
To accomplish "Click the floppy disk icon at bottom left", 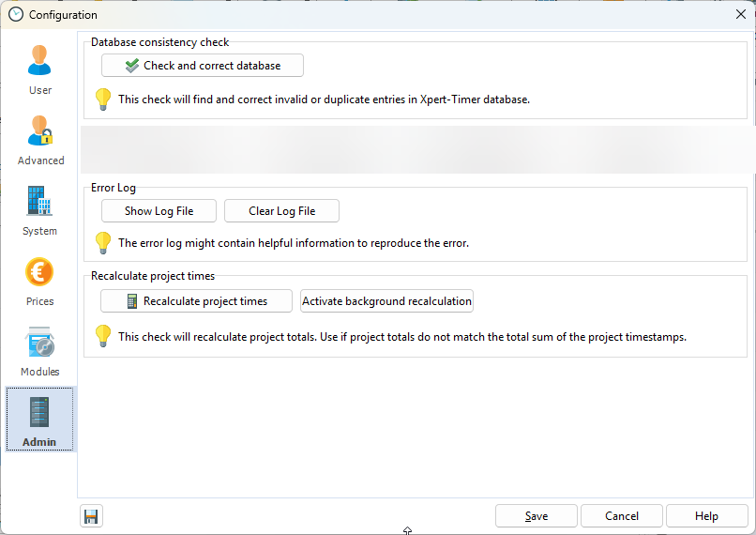I will pyautogui.click(x=91, y=516).
